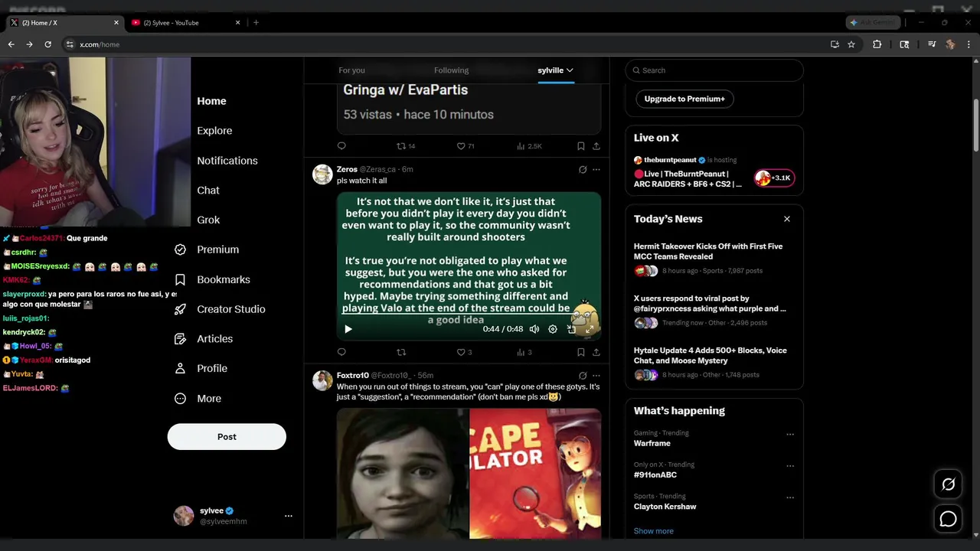Expand the sylville tab dropdown chevron
Image resolution: width=980 pixels, height=551 pixels.
570,70
